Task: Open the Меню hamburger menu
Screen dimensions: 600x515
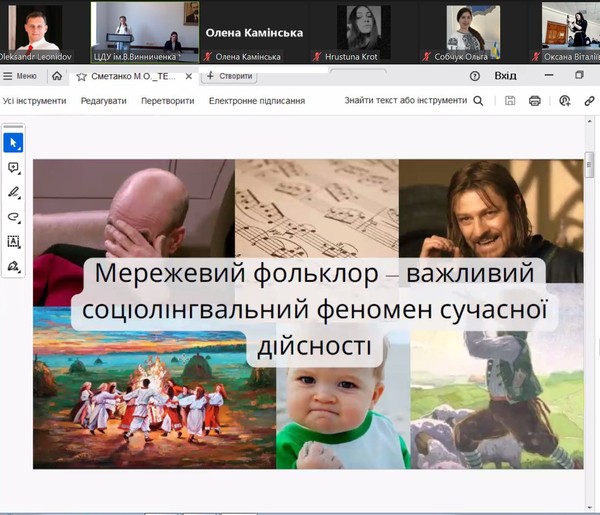Action: pos(20,76)
